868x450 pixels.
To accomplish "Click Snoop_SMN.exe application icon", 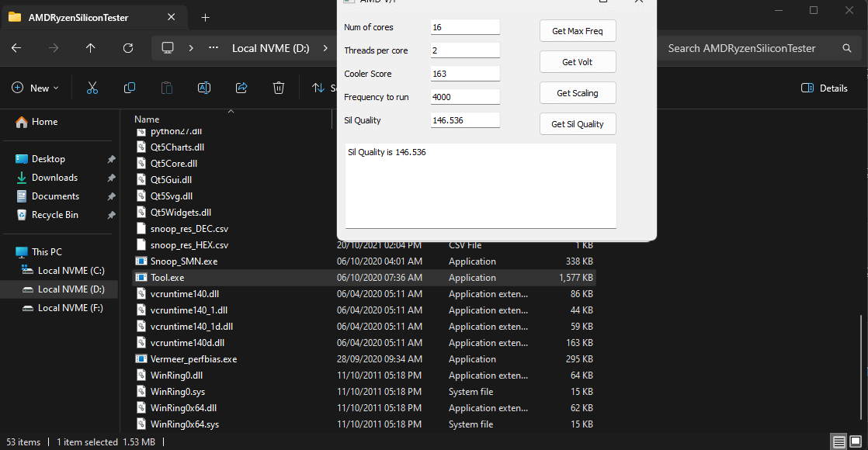I will (x=141, y=261).
